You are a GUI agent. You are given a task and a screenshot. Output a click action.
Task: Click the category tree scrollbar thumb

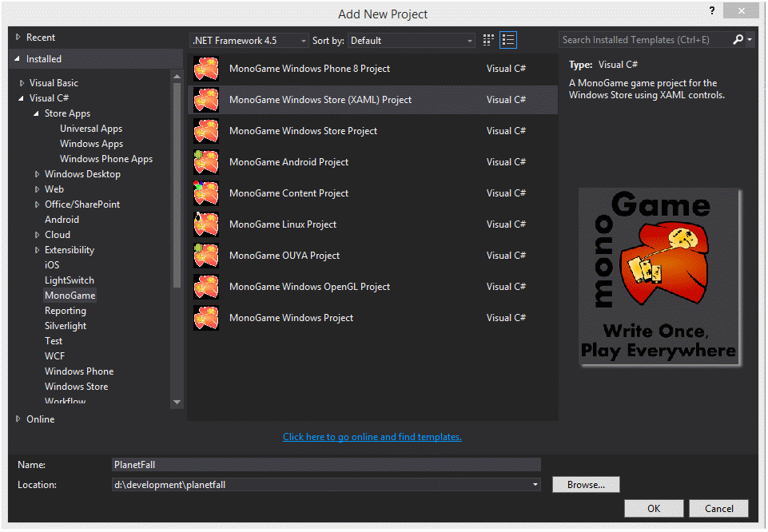pyautogui.click(x=177, y=185)
